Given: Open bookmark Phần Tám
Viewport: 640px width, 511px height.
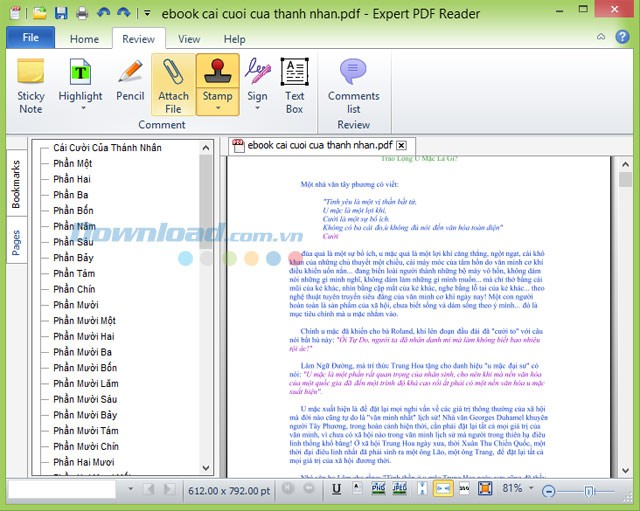Looking at the screenshot, I should pos(74,273).
